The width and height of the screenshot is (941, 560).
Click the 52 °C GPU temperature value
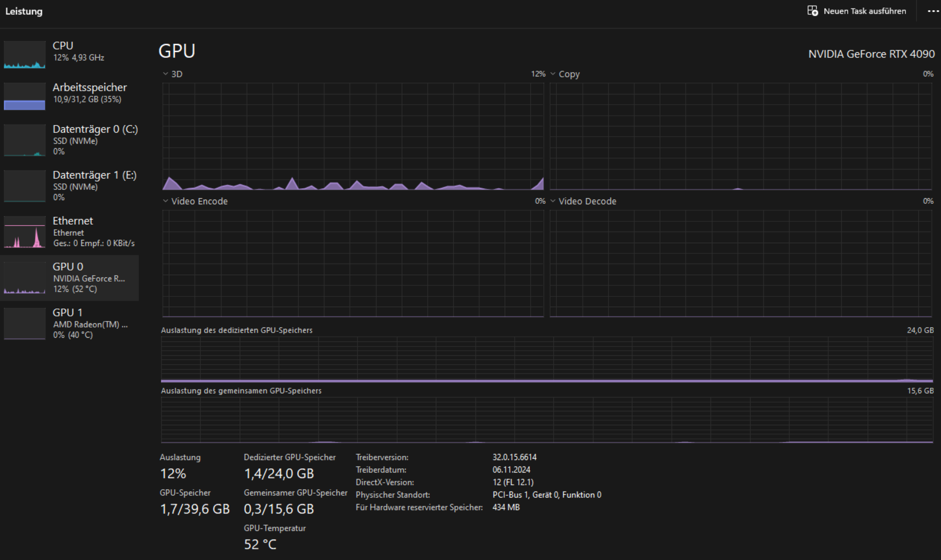tap(260, 544)
